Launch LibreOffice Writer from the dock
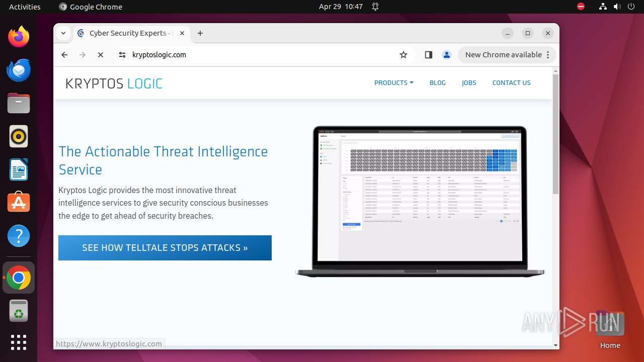 (x=19, y=169)
